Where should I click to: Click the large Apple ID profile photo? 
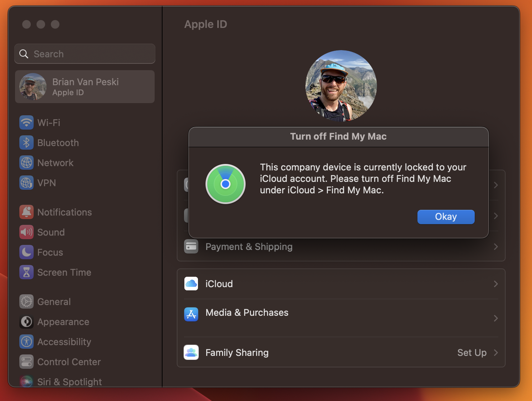[341, 86]
